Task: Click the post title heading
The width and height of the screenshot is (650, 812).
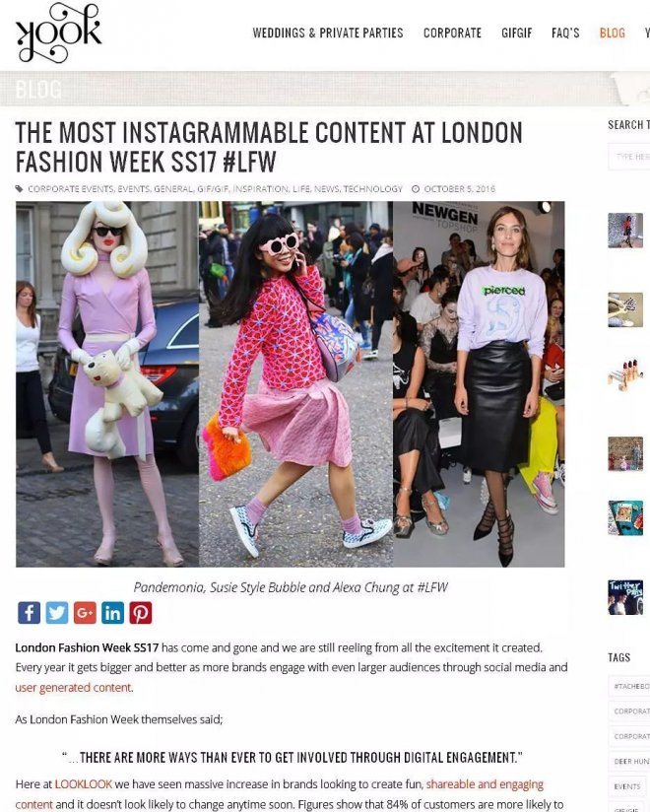Action: point(269,147)
